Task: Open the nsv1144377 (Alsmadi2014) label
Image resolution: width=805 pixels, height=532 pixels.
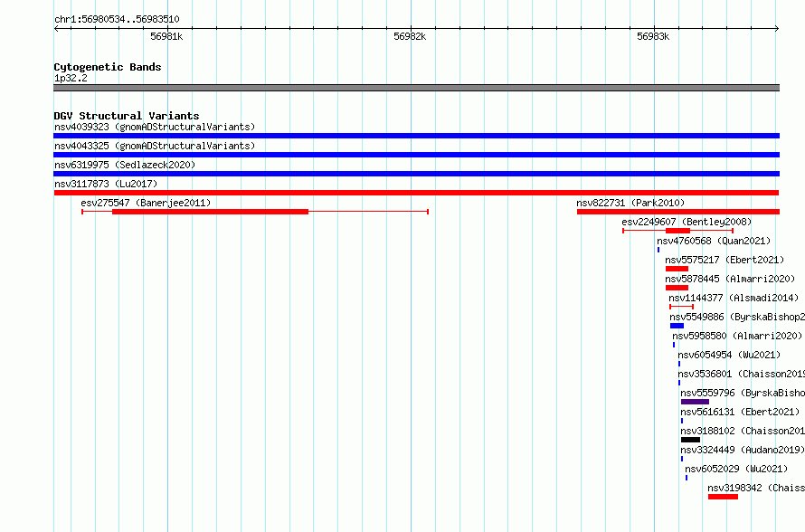Action: click(734, 298)
